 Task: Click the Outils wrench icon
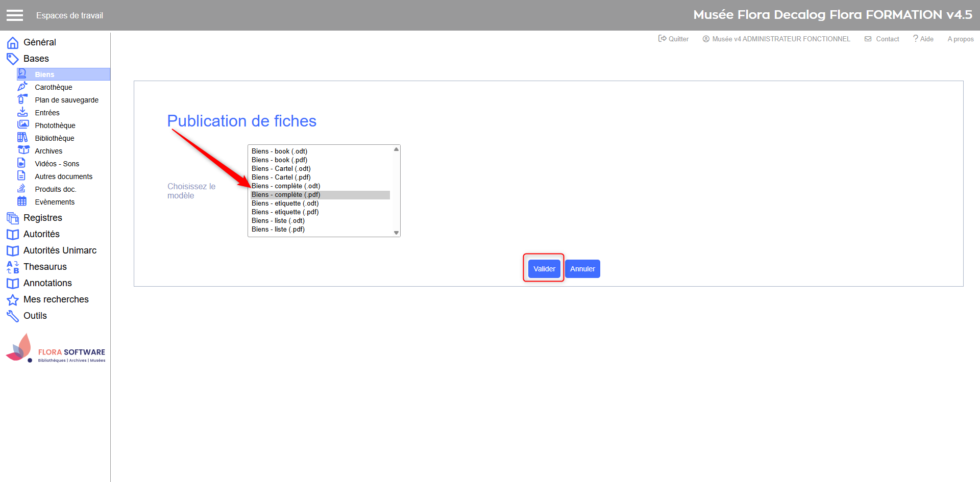tap(13, 316)
